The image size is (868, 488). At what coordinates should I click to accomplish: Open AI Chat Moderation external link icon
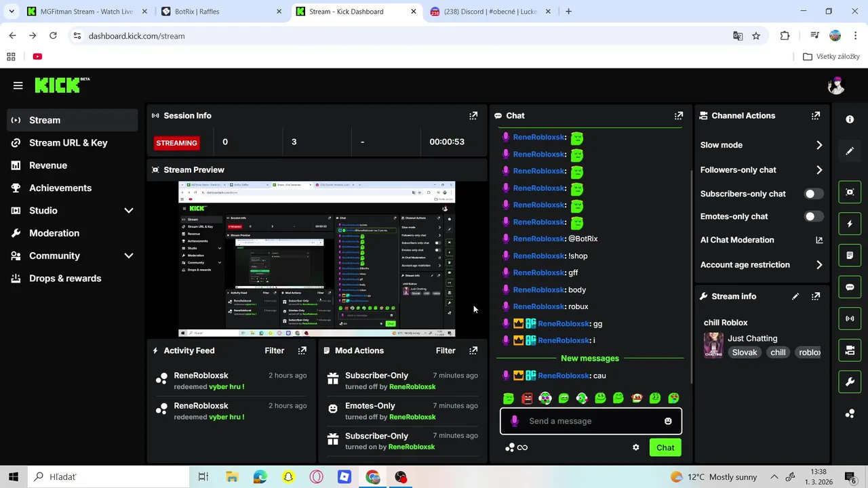pyautogui.click(x=819, y=240)
